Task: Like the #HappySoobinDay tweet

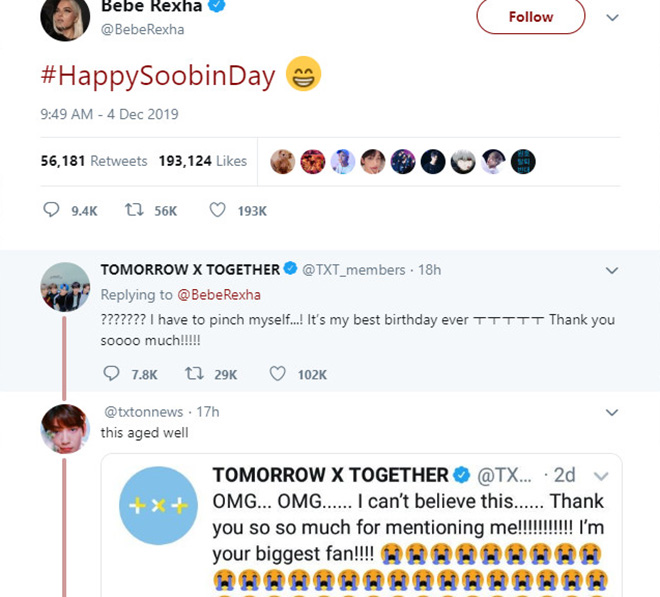Action: pyautogui.click(x=217, y=210)
